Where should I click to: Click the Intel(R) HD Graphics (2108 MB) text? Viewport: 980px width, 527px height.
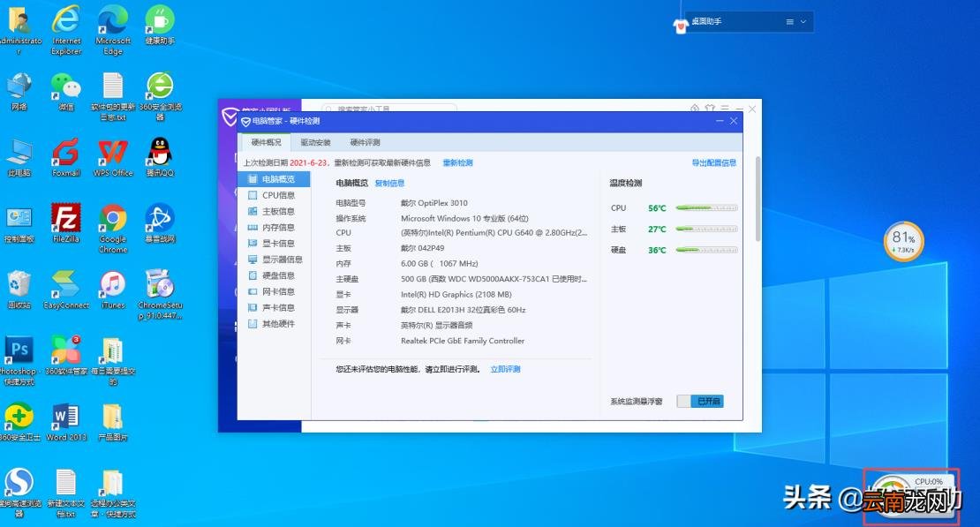(x=456, y=295)
